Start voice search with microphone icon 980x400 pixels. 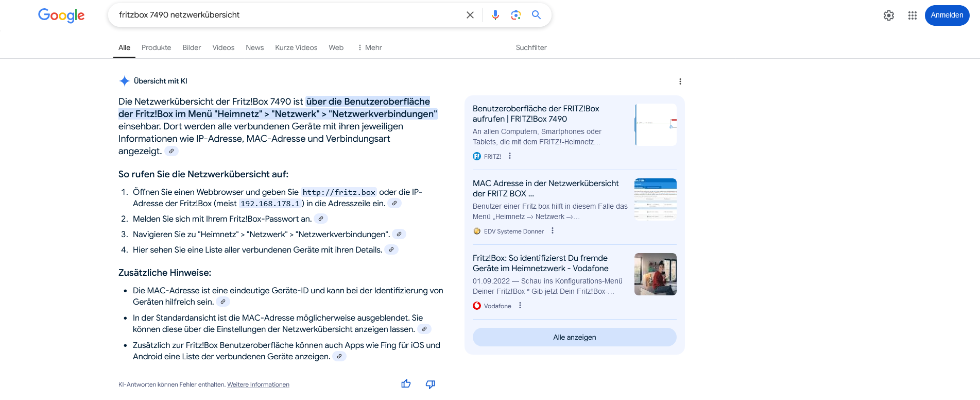pyautogui.click(x=495, y=15)
